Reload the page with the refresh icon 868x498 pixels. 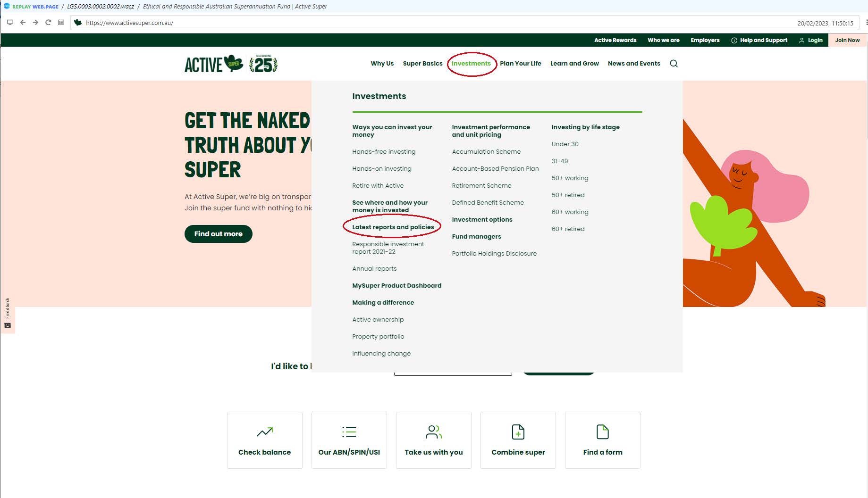click(48, 23)
